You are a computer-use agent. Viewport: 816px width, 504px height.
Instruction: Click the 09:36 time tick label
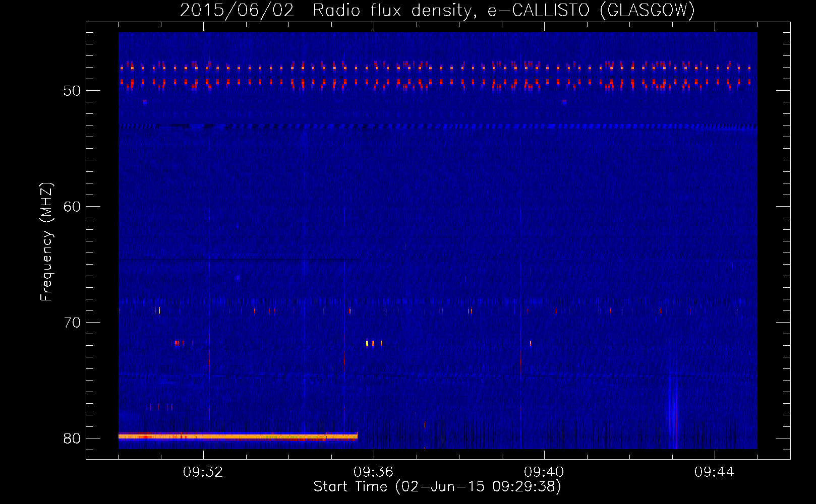pos(374,472)
